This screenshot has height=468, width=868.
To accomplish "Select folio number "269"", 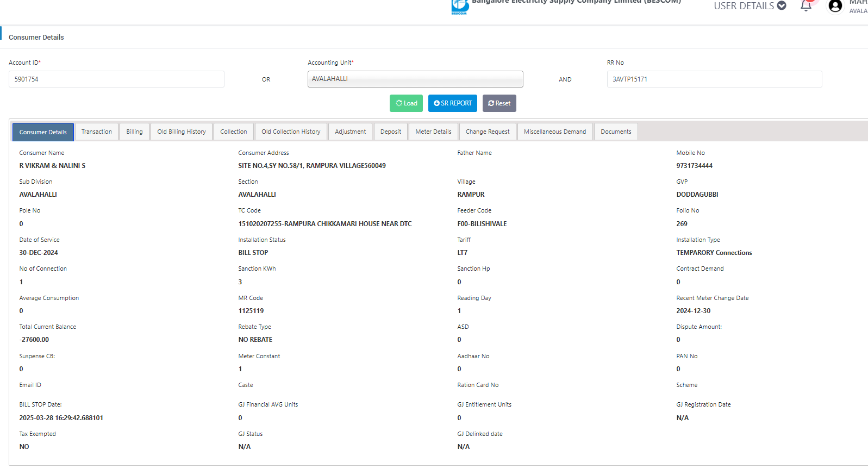I will point(682,224).
